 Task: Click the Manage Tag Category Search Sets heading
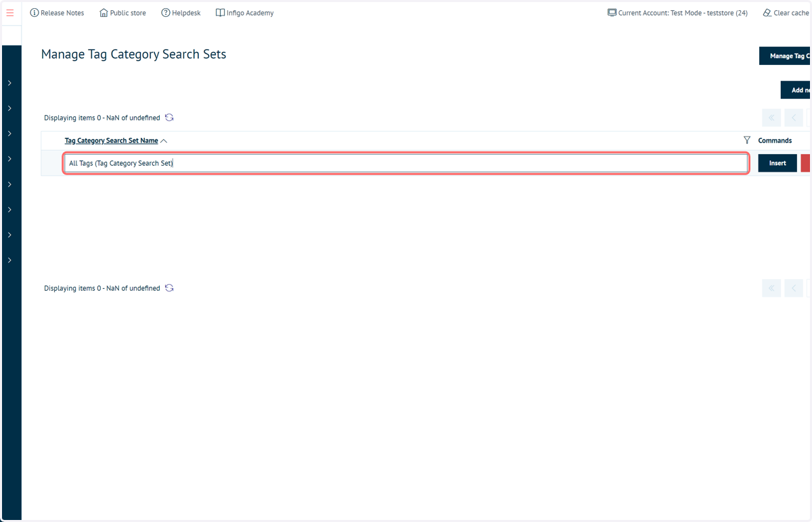(x=134, y=55)
